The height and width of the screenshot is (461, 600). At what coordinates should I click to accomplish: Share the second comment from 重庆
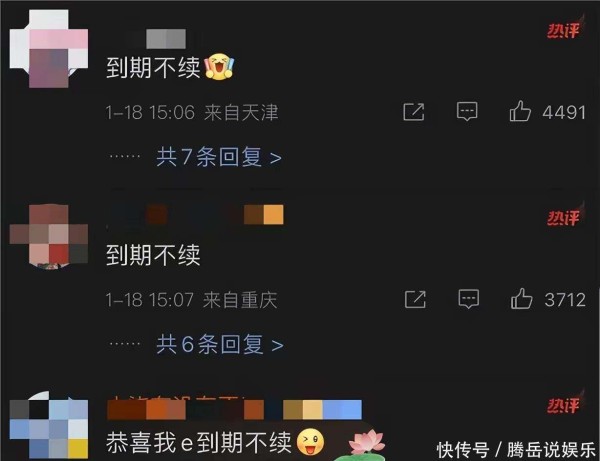tap(415, 299)
